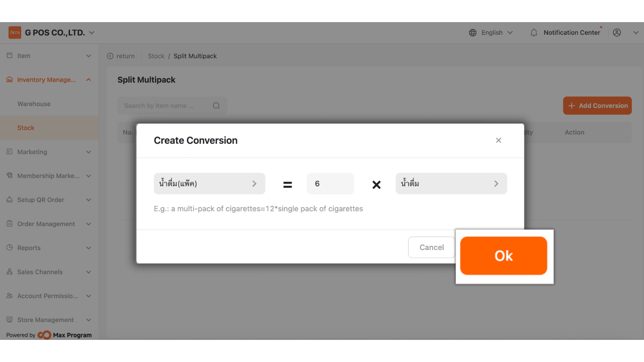
Task: Click the quantity field showing 6
Action: pyautogui.click(x=330, y=184)
